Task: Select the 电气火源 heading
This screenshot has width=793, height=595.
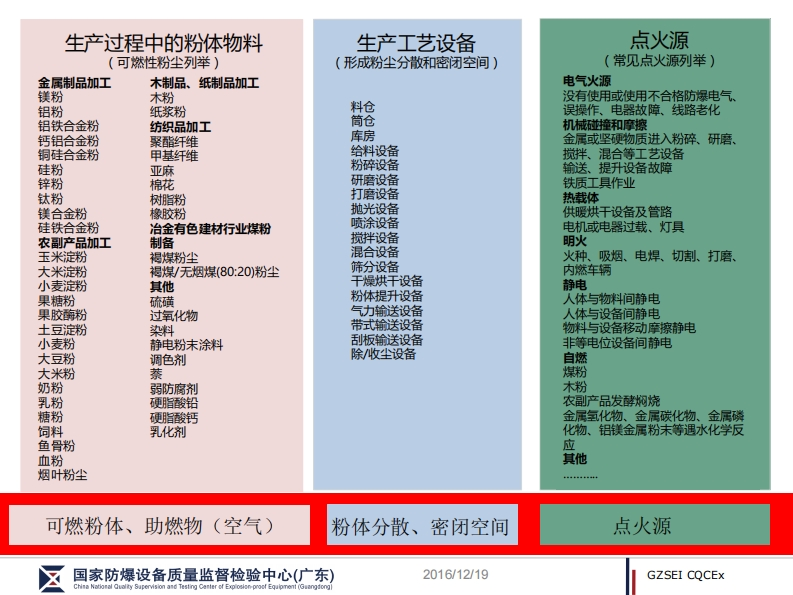Action: (587, 81)
